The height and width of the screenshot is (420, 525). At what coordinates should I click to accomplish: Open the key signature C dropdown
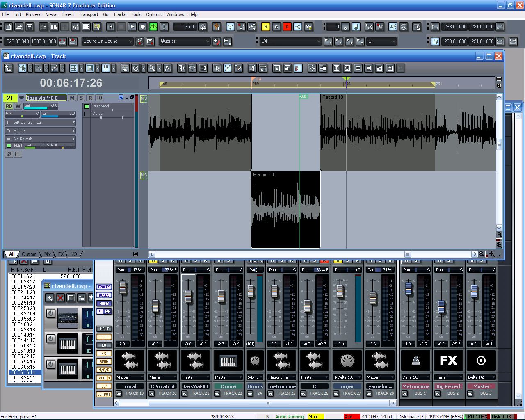point(382,41)
